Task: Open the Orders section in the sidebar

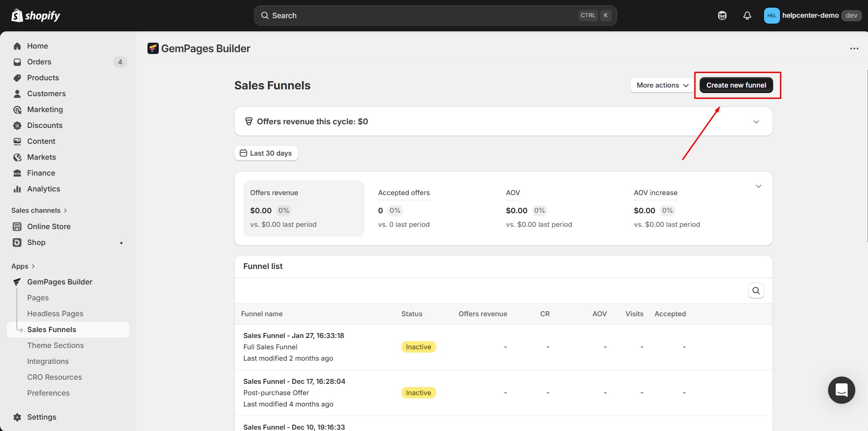Action: [x=39, y=62]
